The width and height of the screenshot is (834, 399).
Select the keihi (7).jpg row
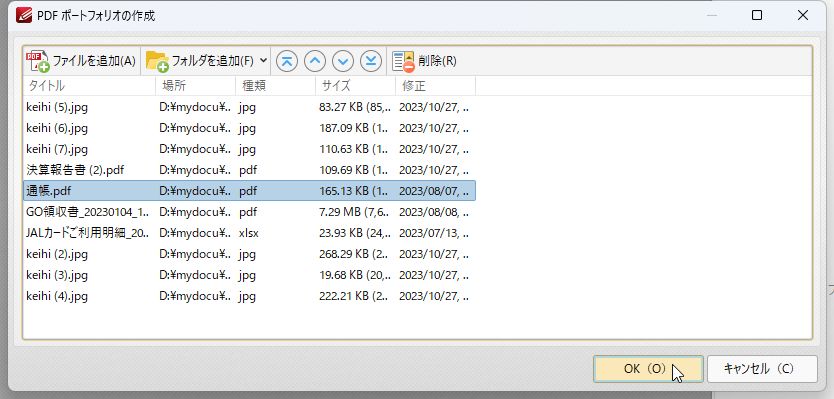click(x=249, y=149)
